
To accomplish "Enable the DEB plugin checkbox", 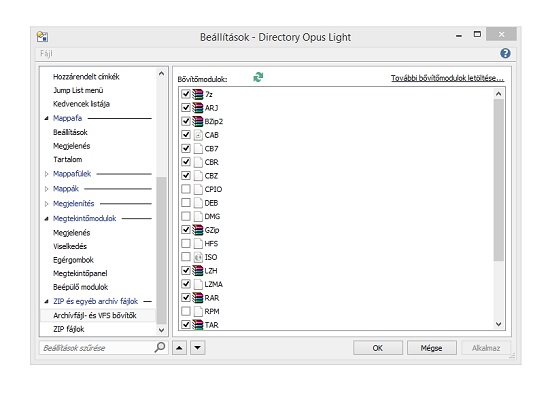I will 186,203.
